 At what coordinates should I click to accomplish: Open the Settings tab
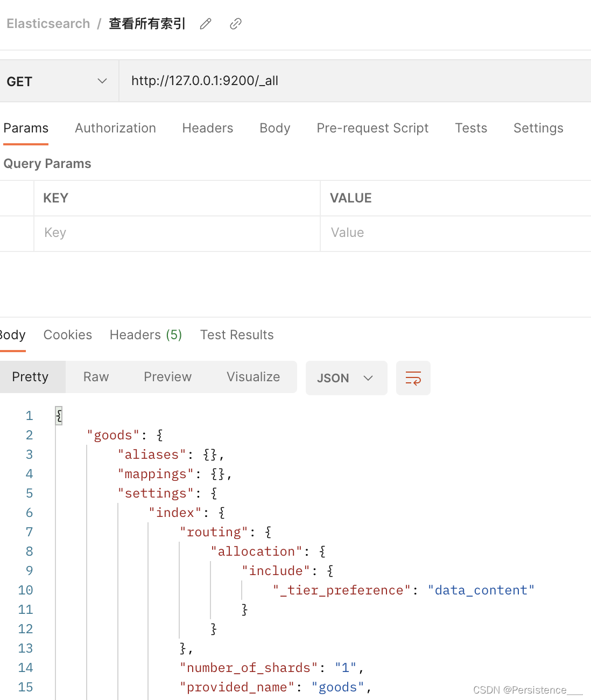point(538,128)
